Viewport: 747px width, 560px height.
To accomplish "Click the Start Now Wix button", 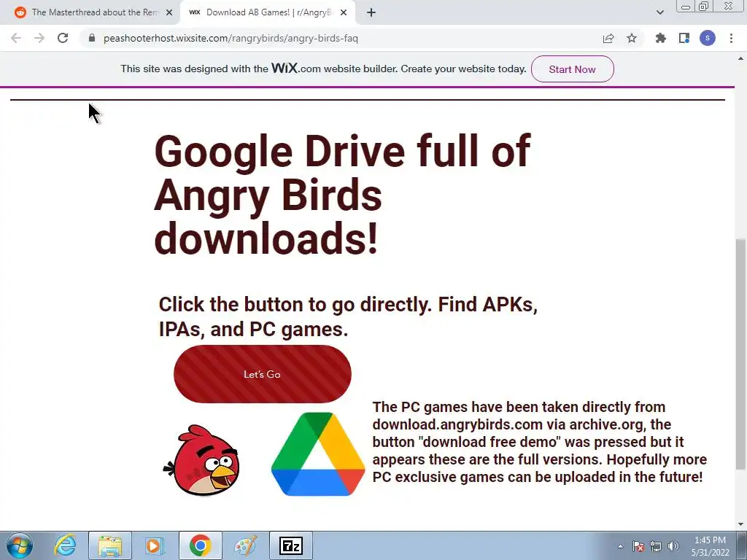I will point(572,69).
